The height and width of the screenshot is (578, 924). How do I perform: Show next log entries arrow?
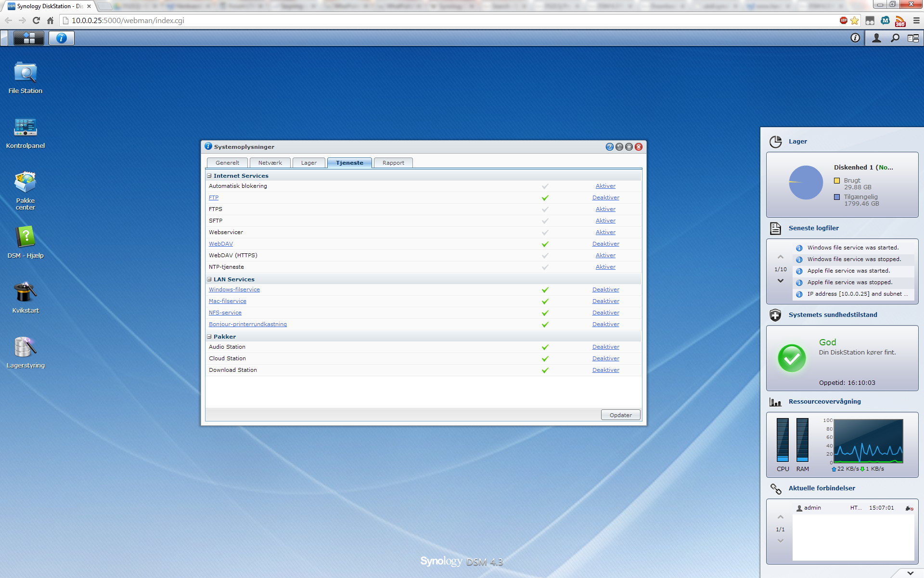tap(781, 281)
